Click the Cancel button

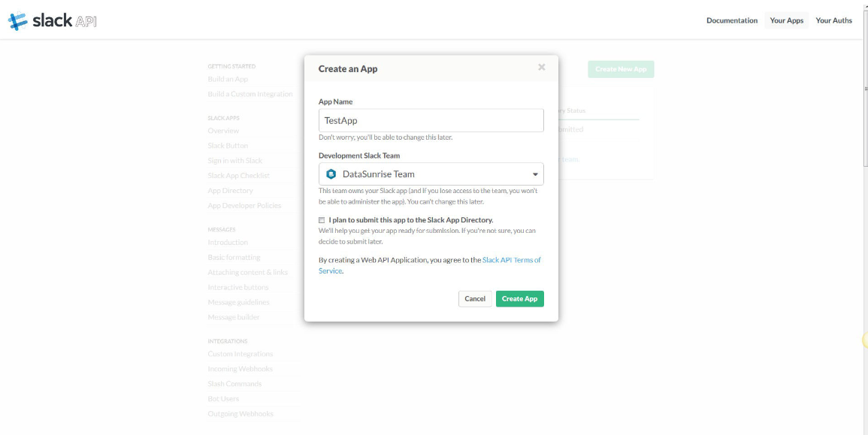point(475,299)
